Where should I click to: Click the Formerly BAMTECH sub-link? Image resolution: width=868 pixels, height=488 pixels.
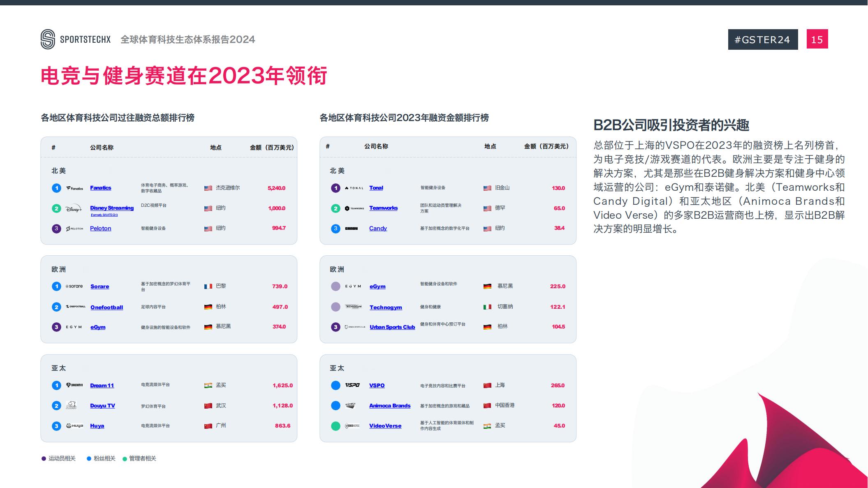[104, 215]
